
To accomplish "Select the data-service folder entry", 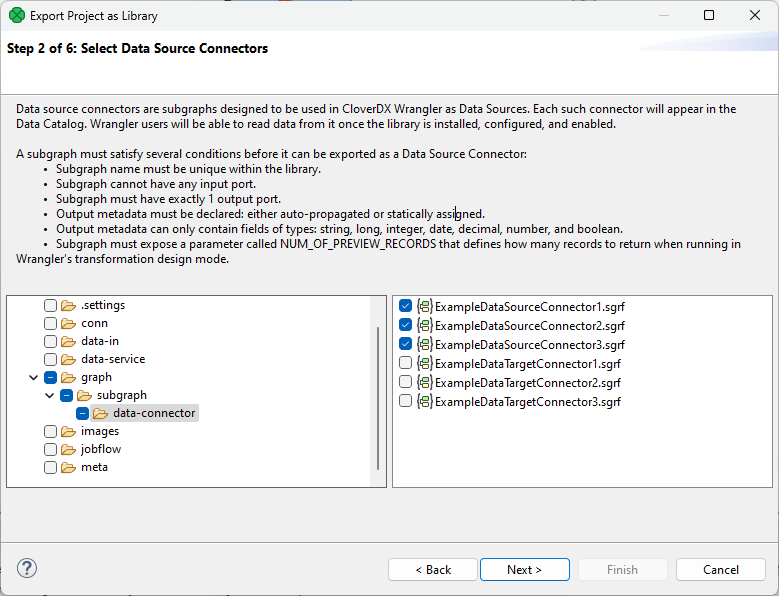I will tap(112, 359).
